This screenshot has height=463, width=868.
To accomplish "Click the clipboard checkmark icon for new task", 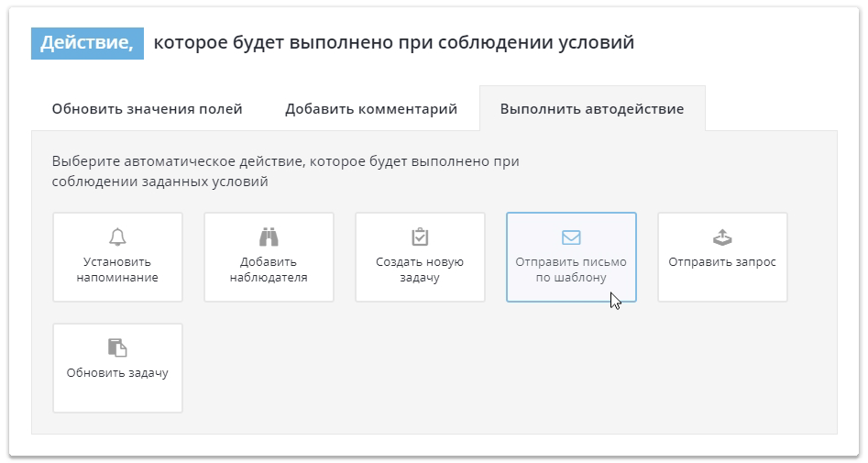I will 420,237.
